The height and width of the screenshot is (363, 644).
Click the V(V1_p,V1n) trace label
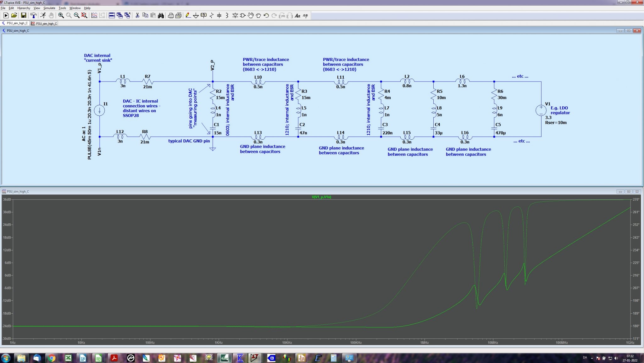(x=321, y=197)
